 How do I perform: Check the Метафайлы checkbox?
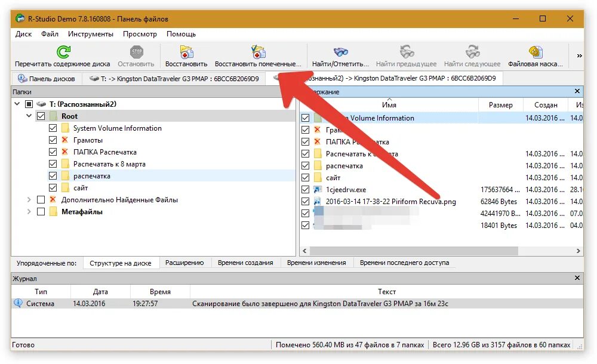[41, 212]
